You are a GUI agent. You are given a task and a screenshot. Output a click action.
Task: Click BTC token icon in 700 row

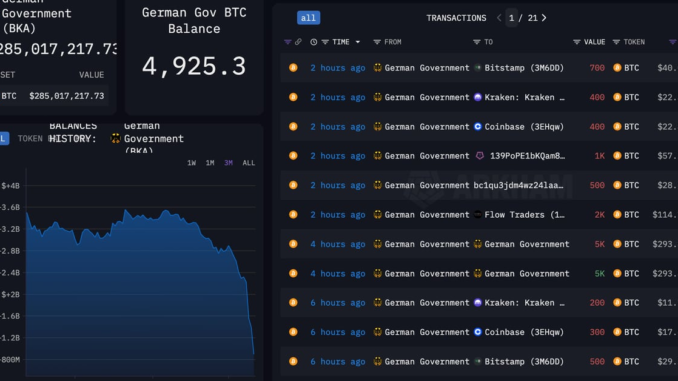617,67
